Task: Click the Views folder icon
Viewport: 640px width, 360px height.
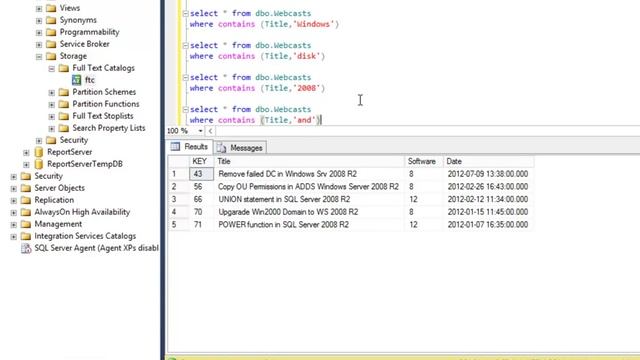Action: pyautogui.click(x=51, y=8)
